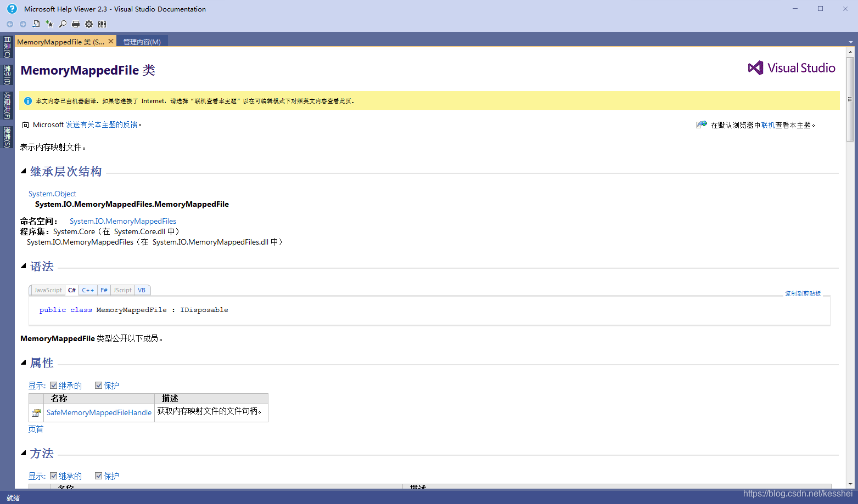Click the books manage content icon
The height and width of the screenshot is (504, 858).
pyautogui.click(x=102, y=24)
